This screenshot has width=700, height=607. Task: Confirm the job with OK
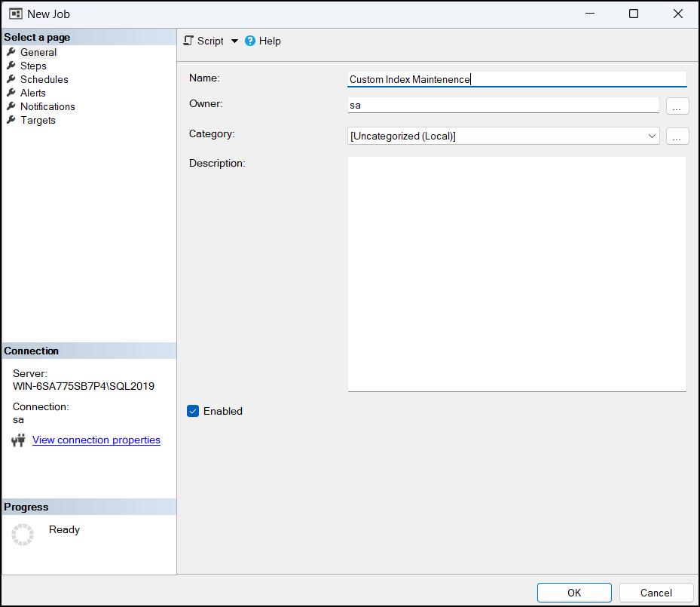coord(574,593)
